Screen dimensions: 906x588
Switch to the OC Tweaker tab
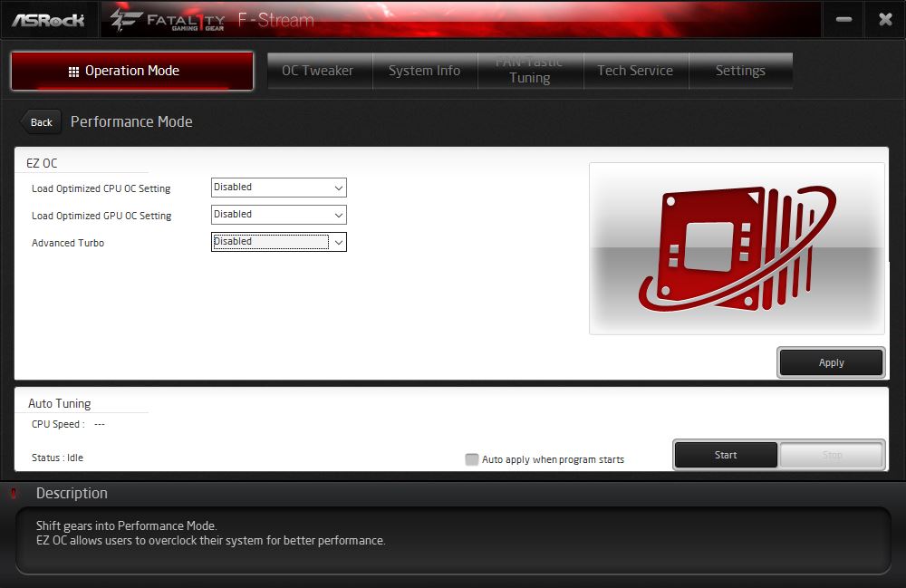(x=317, y=71)
